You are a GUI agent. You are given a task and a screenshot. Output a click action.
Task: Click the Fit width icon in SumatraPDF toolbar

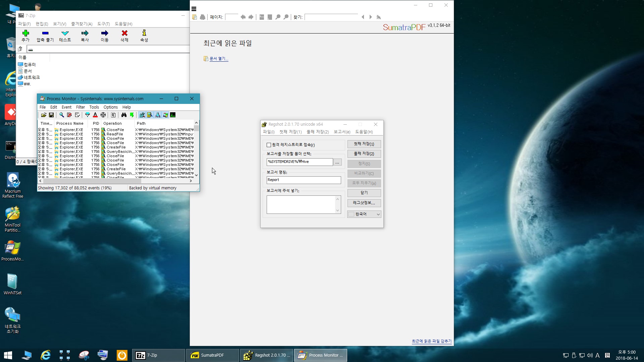tap(262, 17)
